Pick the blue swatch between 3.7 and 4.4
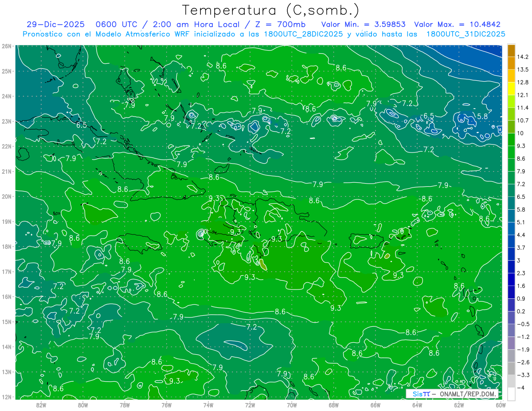Image resolution: width=532 pixels, height=411 pixels. [x=511, y=241]
